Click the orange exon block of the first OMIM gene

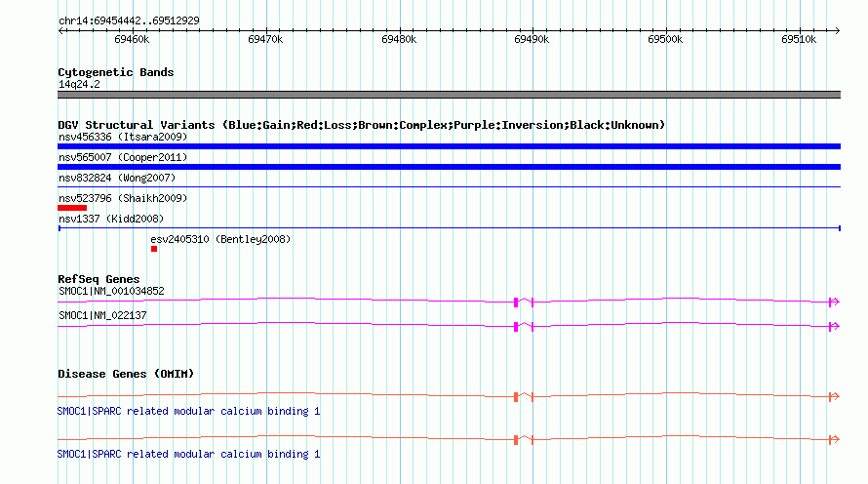tap(516, 397)
